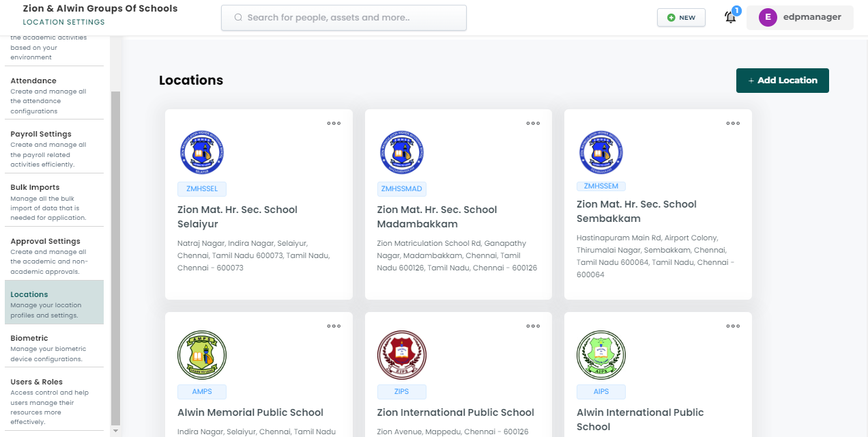This screenshot has height=437, width=868.
Task: Click the Zion Selaiyur school logo
Action: 202,152
